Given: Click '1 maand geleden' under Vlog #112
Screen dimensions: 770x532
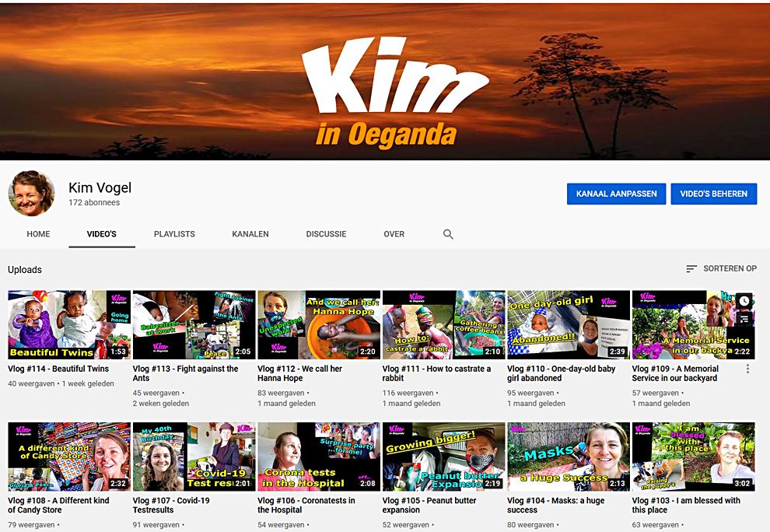Looking at the screenshot, I should pos(286,404).
